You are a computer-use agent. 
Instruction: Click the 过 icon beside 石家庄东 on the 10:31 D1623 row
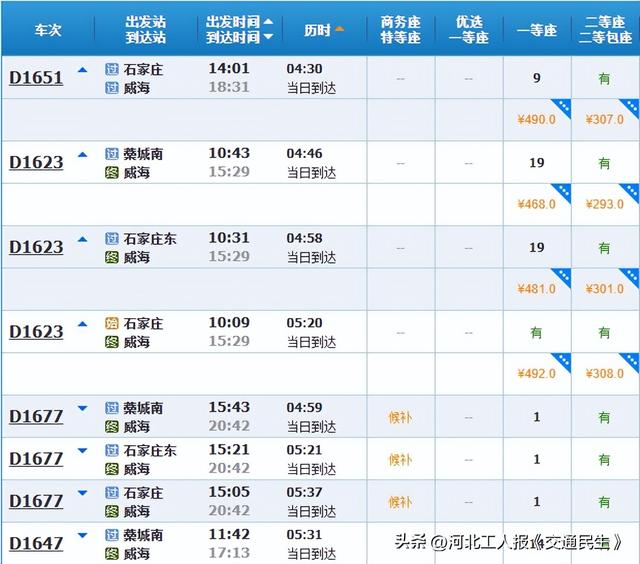[112, 238]
